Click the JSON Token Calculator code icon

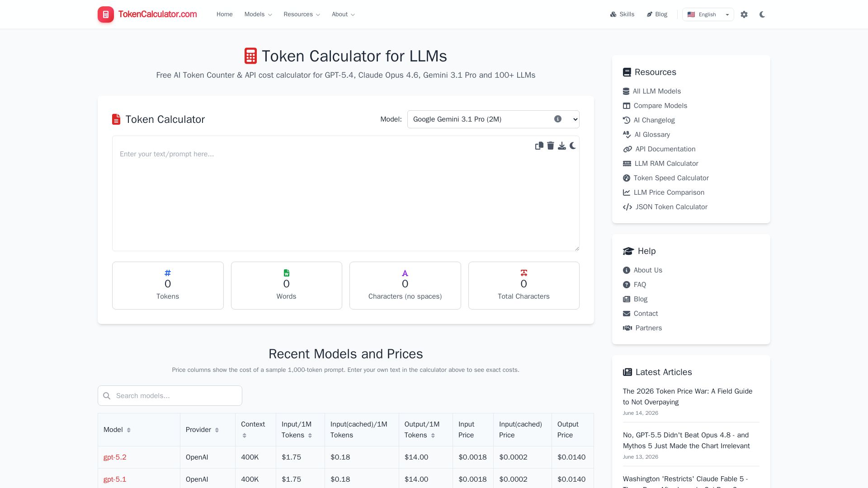tap(627, 207)
